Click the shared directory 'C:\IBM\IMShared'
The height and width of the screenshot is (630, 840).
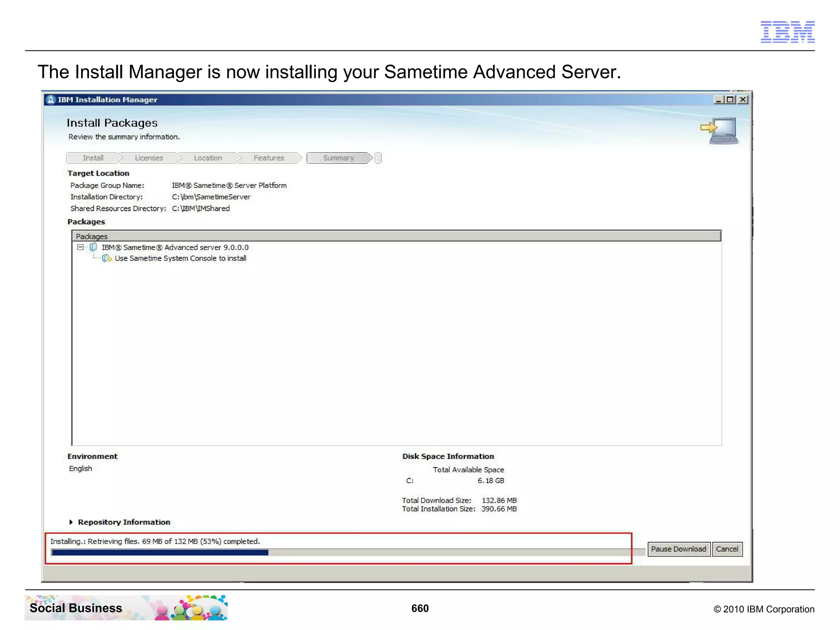pos(201,208)
